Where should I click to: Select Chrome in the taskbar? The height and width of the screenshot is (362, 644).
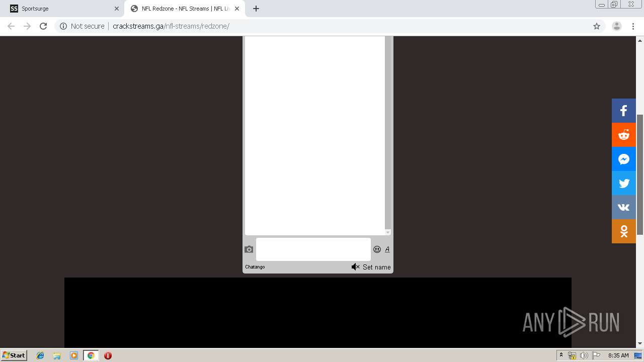[x=91, y=355]
